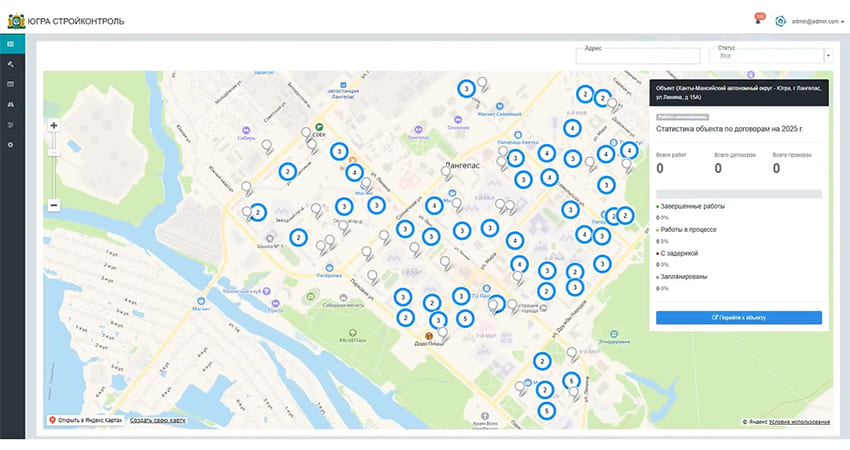Click the СДЭК map icon

[x=319, y=127]
